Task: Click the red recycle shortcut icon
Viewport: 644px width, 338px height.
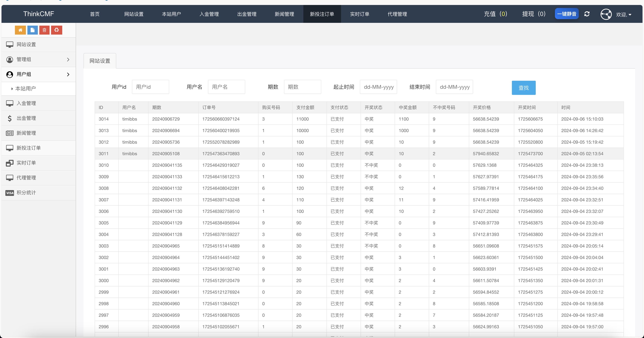Action: (x=56, y=30)
